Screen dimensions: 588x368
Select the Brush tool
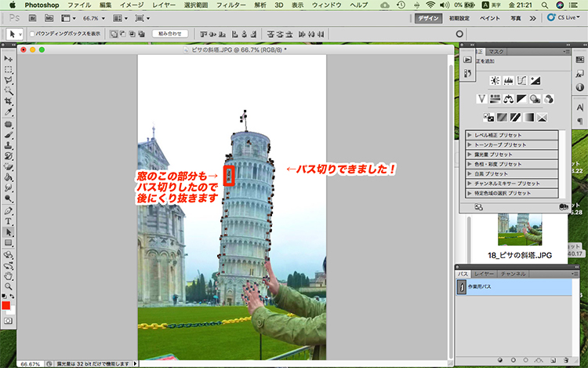tap(9, 135)
